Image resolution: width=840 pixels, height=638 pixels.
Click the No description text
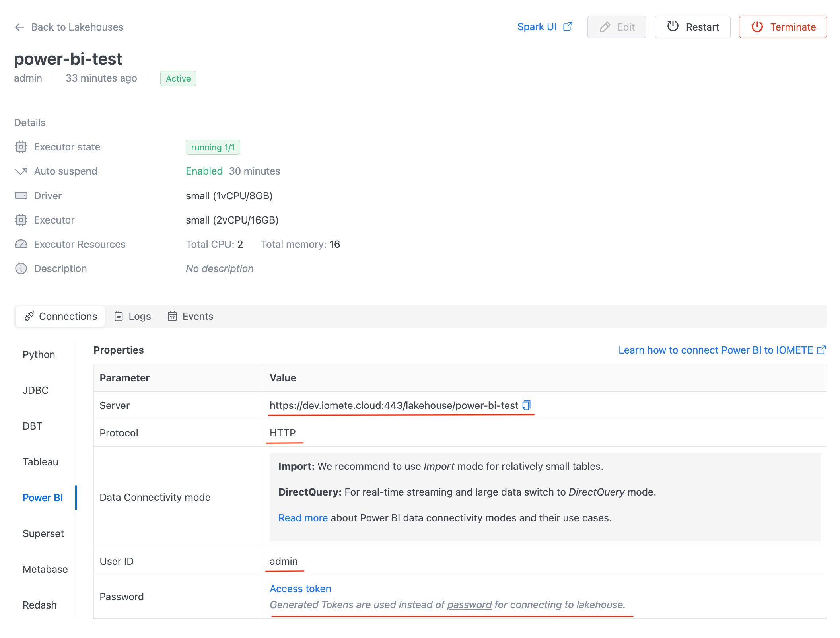coord(220,268)
